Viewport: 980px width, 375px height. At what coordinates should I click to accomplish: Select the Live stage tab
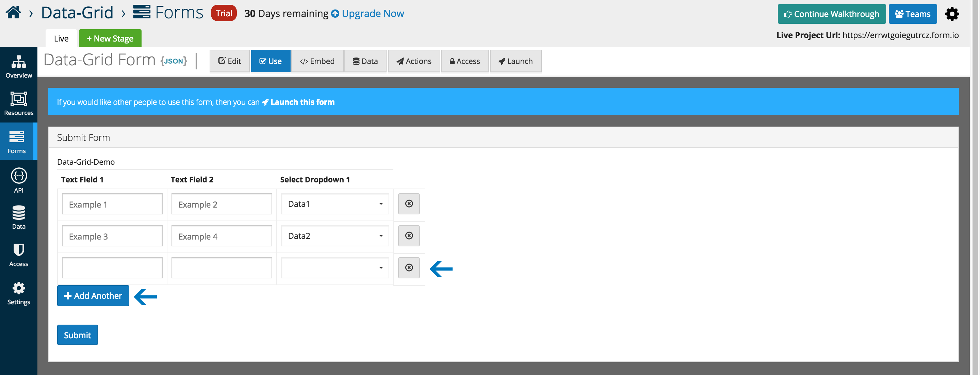click(61, 38)
